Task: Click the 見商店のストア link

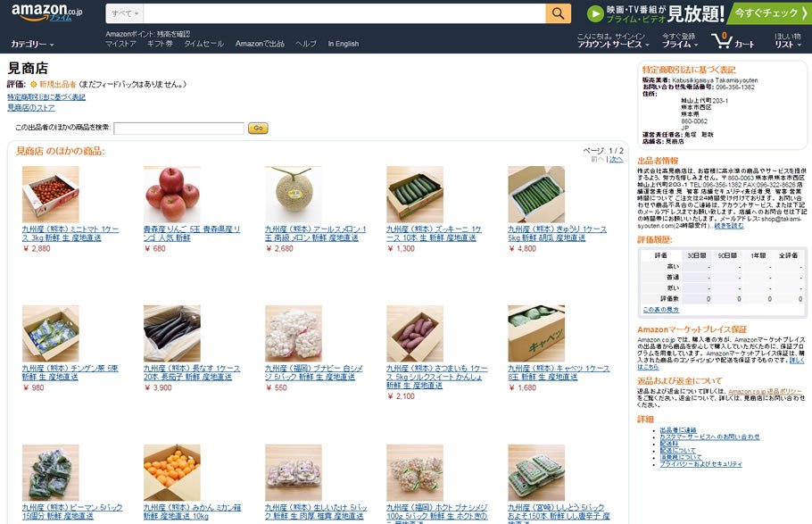Action: [x=30, y=108]
